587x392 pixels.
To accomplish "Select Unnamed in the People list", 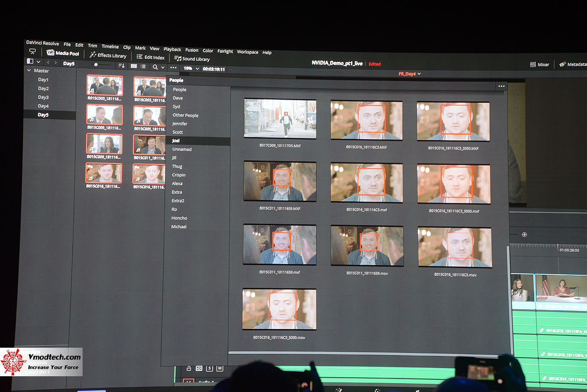I will [x=182, y=149].
